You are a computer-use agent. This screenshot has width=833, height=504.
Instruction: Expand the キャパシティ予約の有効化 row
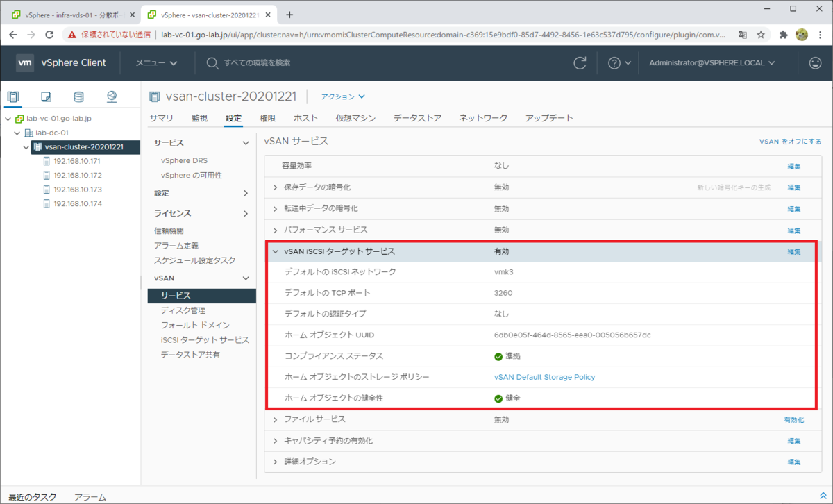276,441
